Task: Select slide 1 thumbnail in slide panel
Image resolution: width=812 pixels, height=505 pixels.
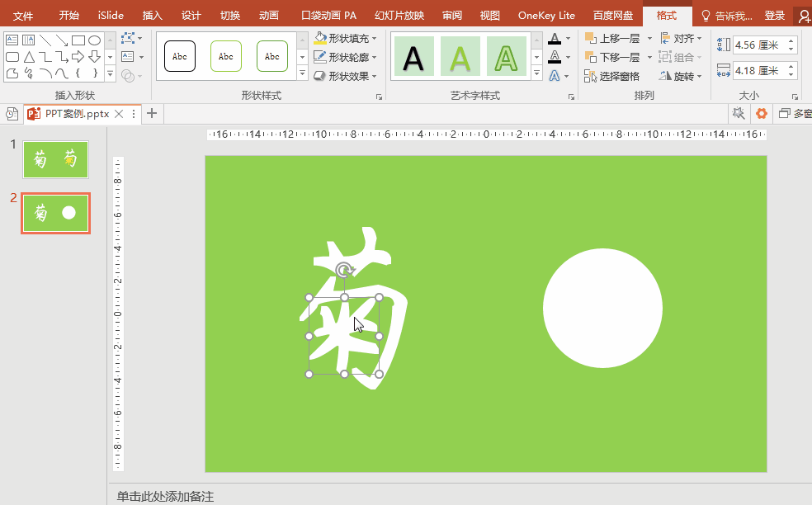Action: (x=55, y=159)
